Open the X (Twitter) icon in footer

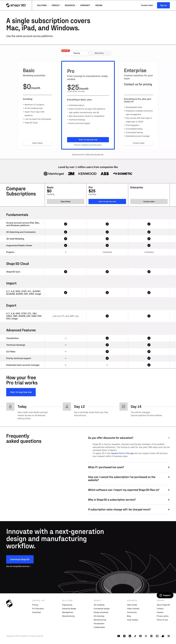coord(146,636)
